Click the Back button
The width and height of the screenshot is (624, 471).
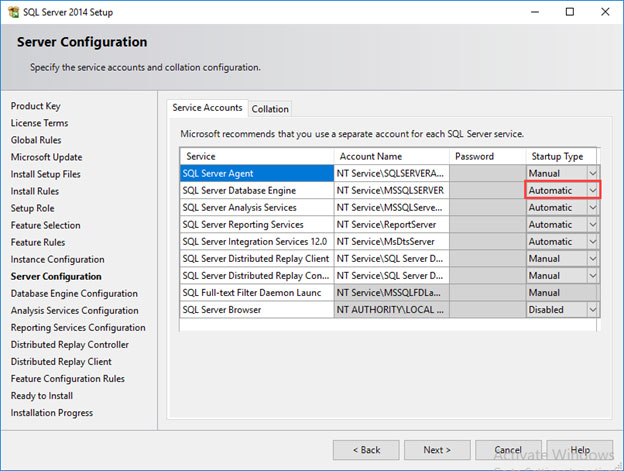click(366, 450)
